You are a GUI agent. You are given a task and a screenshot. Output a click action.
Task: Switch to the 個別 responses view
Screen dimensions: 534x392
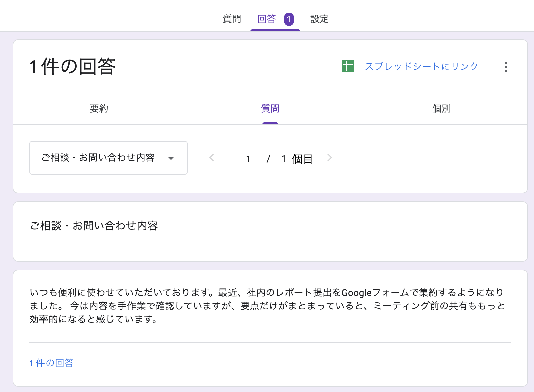[x=441, y=109]
